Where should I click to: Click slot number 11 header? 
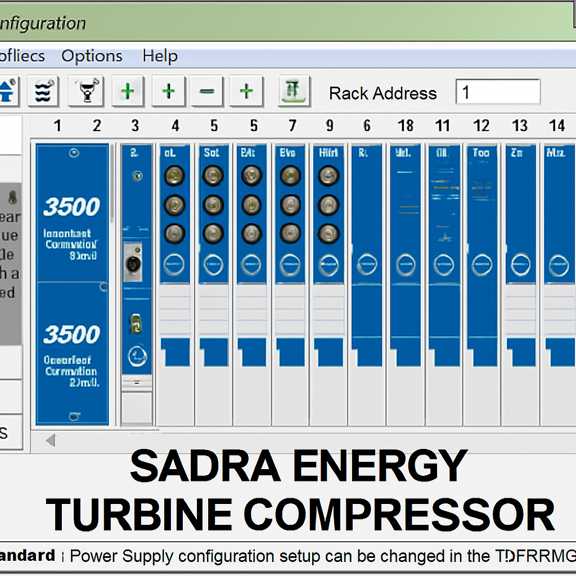click(x=442, y=126)
